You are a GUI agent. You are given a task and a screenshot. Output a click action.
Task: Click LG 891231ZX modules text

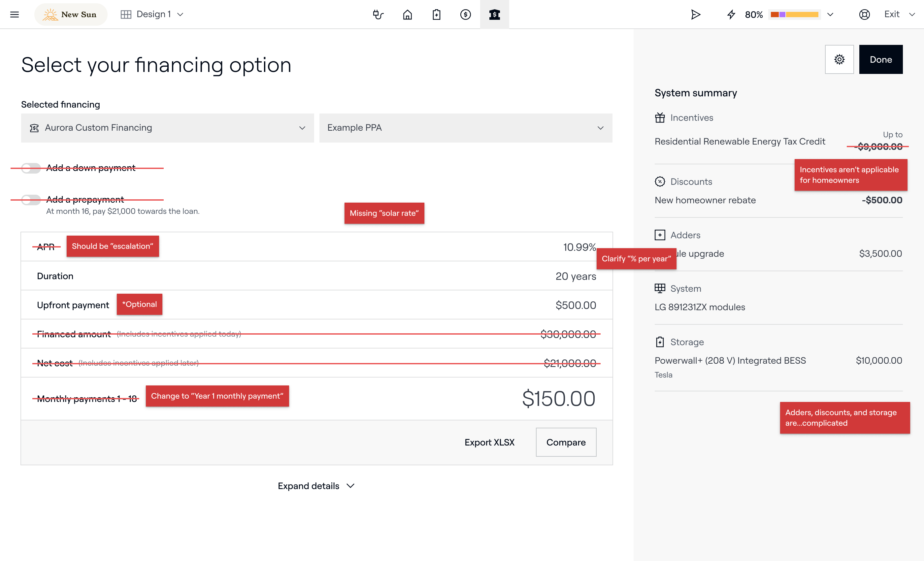tap(699, 307)
